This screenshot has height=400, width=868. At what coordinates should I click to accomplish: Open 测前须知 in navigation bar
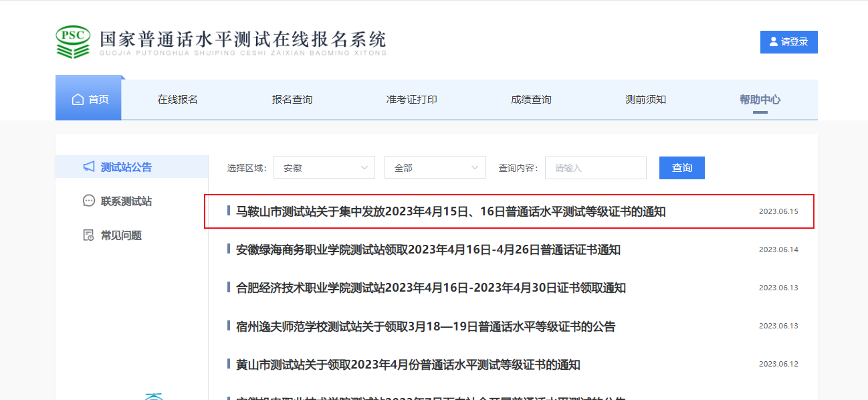tap(645, 100)
